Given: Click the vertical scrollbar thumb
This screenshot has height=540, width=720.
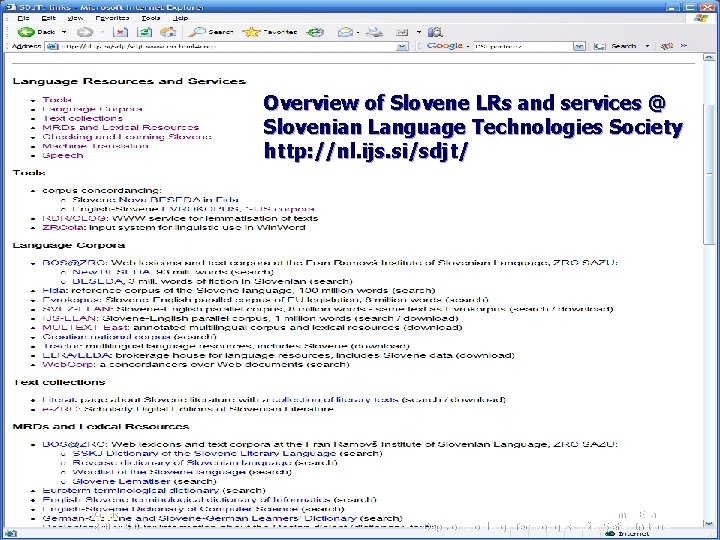Looking at the screenshot, I should point(708,174).
